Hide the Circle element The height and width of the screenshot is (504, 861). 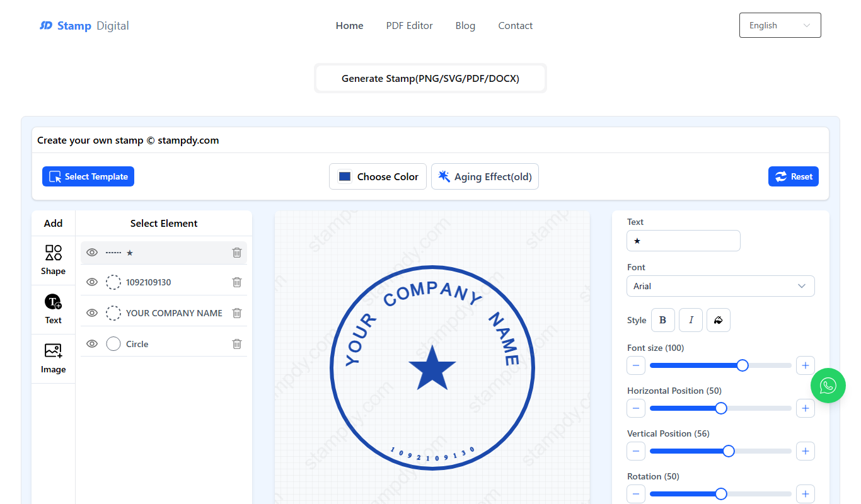tap(92, 344)
